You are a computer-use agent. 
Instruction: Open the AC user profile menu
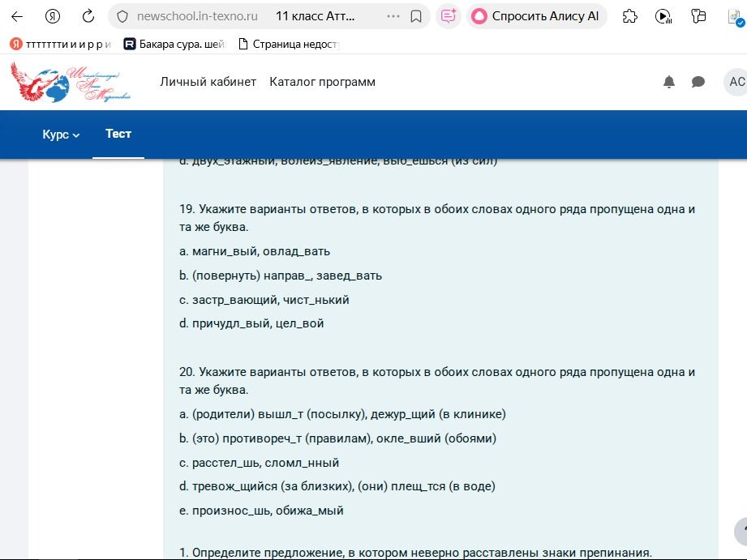pyautogui.click(x=736, y=82)
